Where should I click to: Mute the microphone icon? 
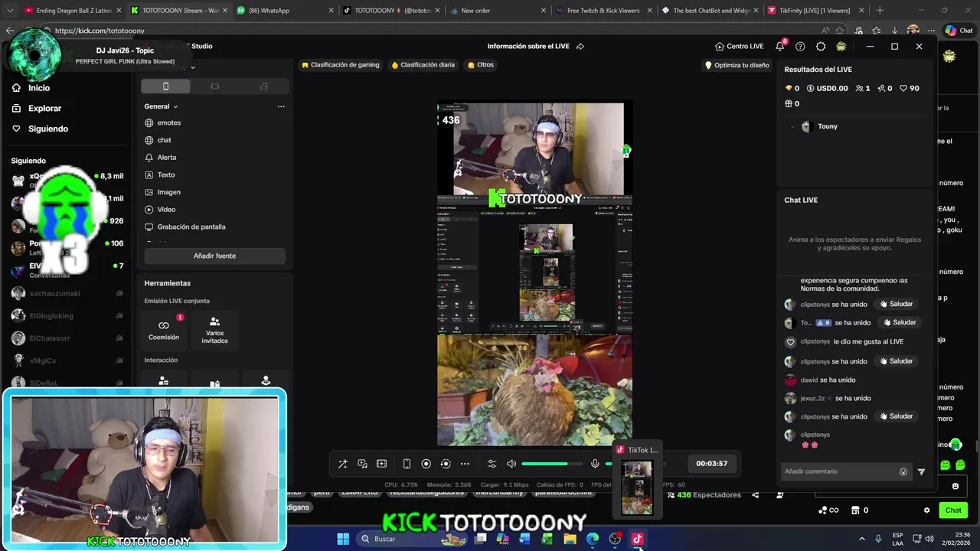(x=595, y=464)
